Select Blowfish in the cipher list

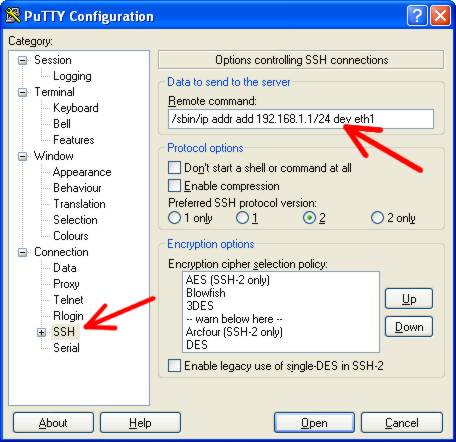(206, 293)
